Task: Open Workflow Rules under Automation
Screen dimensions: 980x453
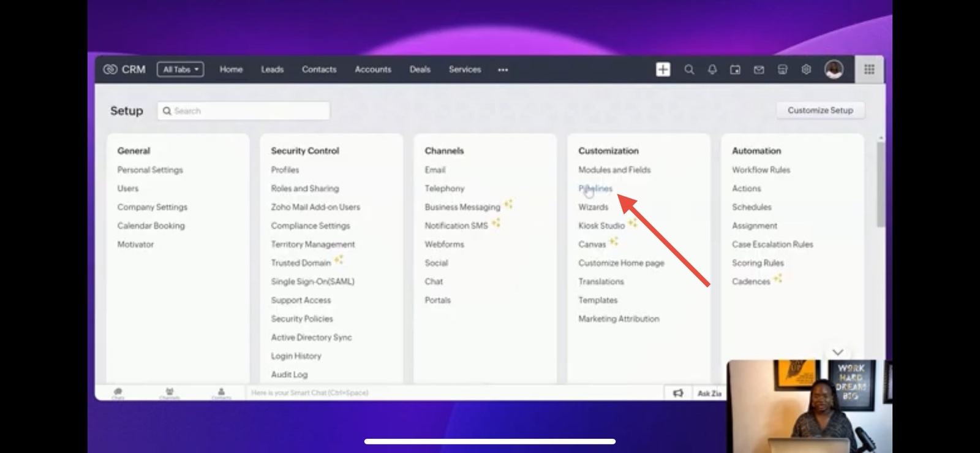Action: point(761,170)
